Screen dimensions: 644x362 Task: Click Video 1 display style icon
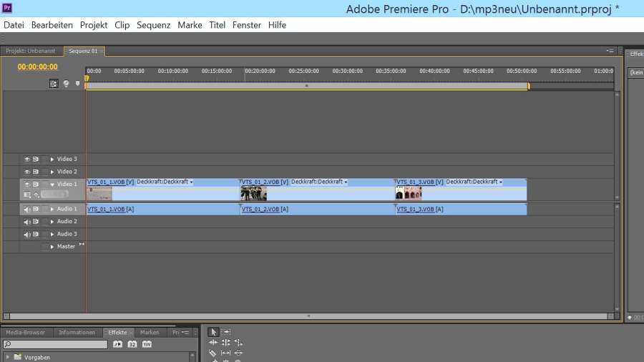click(27, 195)
